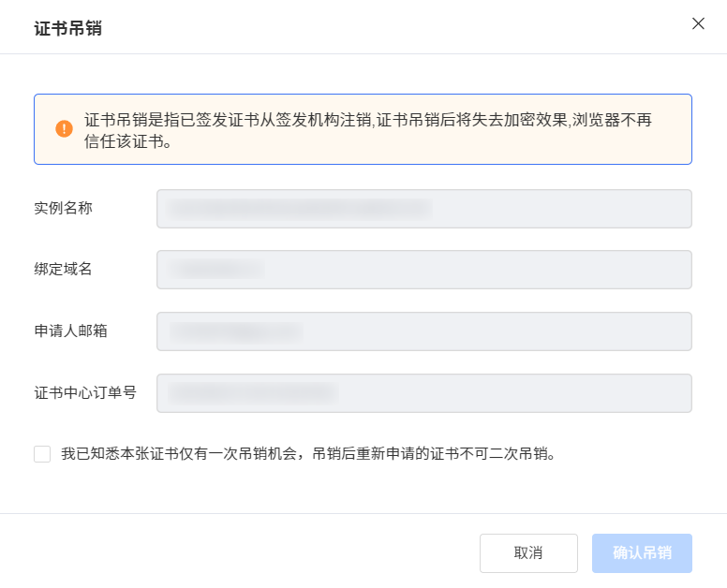Select the 证书中心订单号 input field

click(x=424, y=393)
